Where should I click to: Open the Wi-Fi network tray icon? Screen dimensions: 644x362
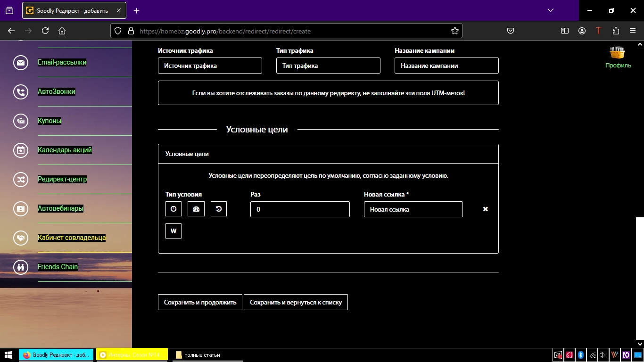pyautogui.click(x=592, y=355)
